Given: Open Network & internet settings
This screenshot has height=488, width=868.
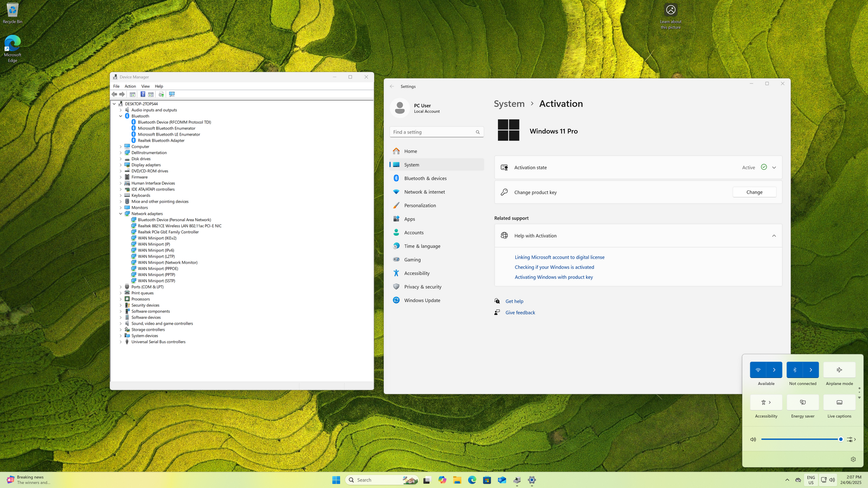Looking at the screenshot, I should click(x=437, y=192).
